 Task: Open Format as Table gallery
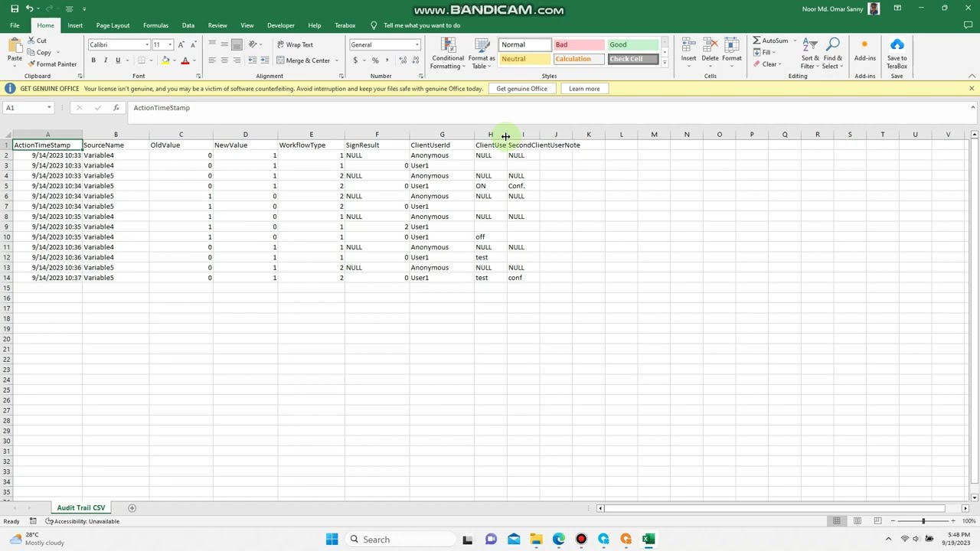pos(482,54)
